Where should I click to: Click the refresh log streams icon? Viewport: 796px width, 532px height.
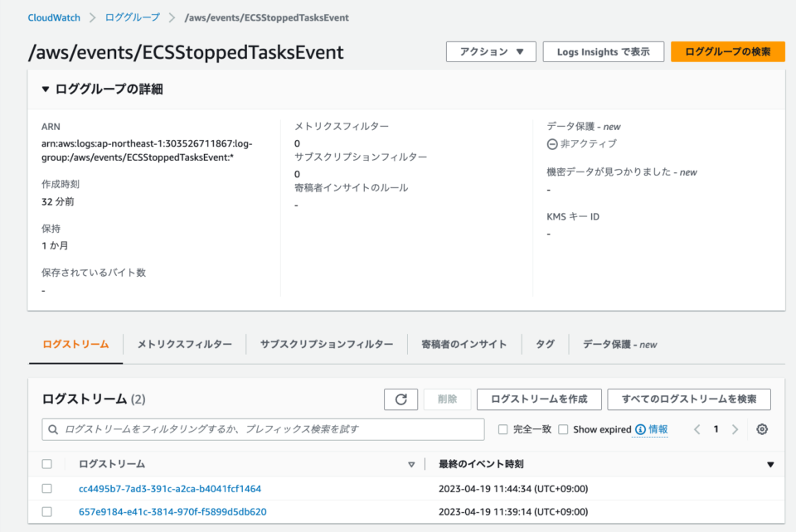[400, 399]
